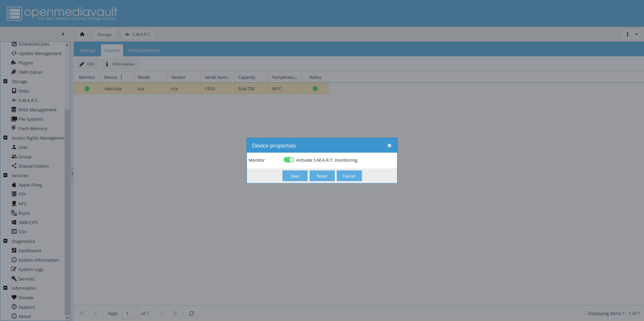The height and width of the screenshot is (321, 644).
Task: Click the page number input field
Action: 130,314
